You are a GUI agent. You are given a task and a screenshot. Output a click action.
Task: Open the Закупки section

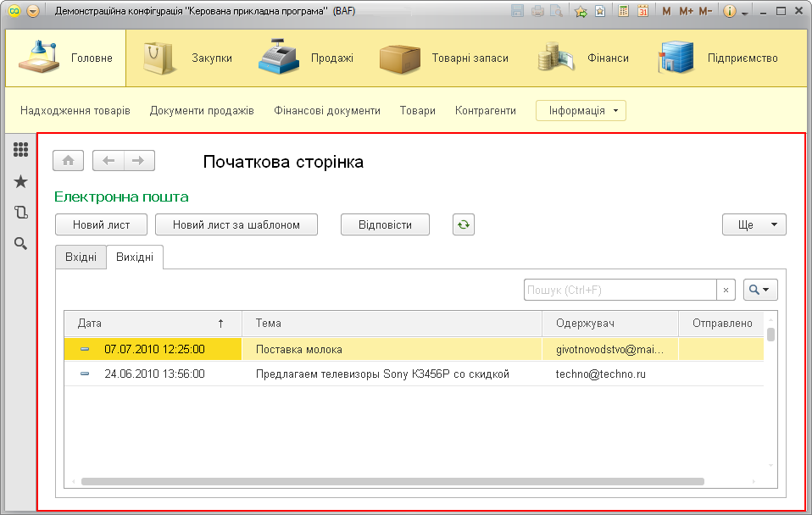(x=187, y=58)
